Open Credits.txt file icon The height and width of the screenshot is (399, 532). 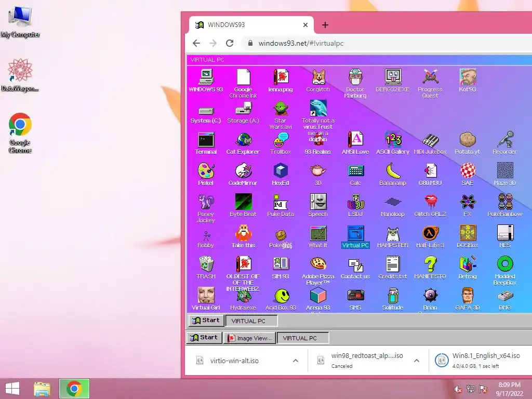(x=393, y=268)
